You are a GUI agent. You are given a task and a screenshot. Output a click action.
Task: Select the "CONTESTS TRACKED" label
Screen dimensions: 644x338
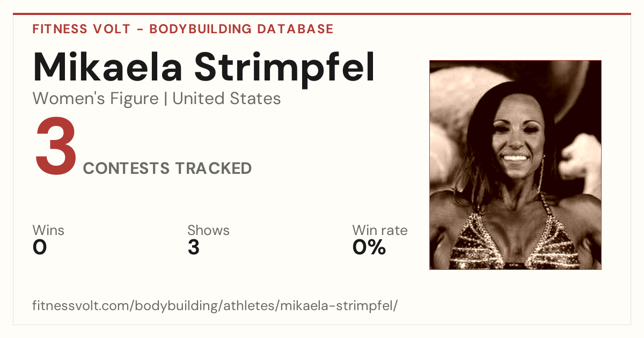[167, 168]
